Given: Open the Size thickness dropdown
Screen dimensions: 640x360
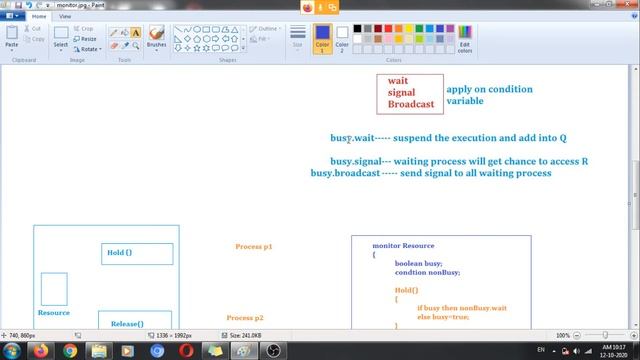Looking at the screenshot, I should 298,38.
